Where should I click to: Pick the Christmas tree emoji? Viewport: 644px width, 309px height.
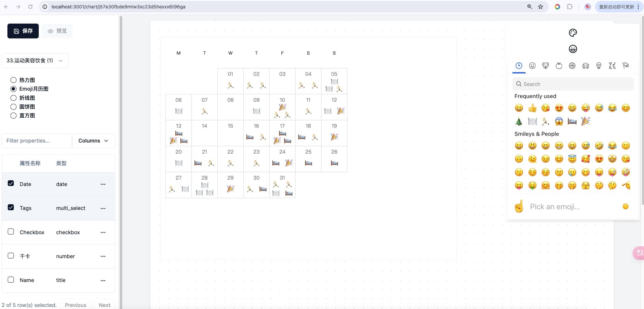519,122
